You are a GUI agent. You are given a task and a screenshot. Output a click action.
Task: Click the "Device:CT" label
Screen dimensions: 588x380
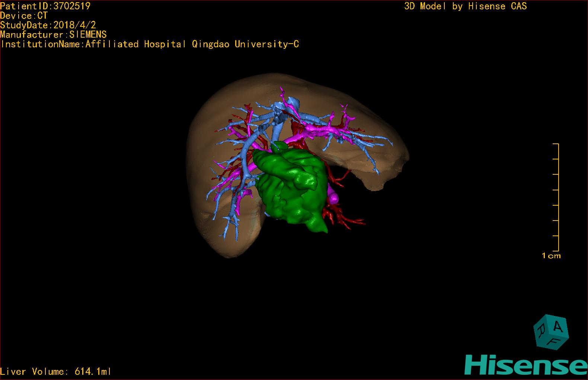click(x=24, y=16)
